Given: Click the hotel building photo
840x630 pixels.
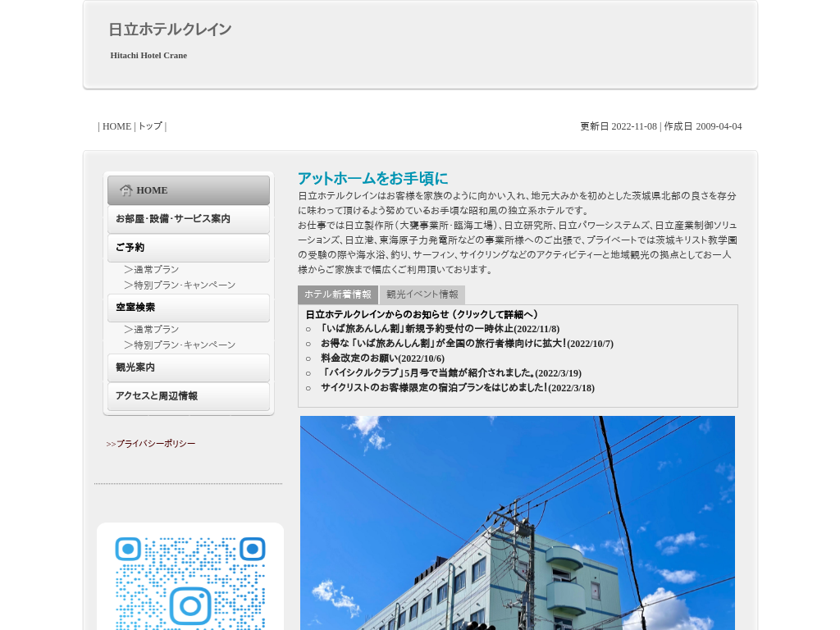Looking at the screenshot, I should click(518, 523).
